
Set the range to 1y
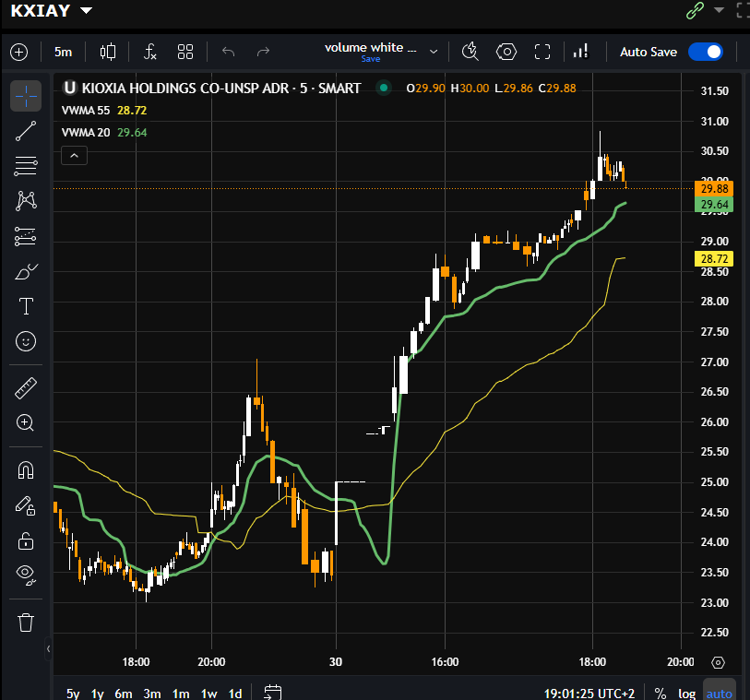click(98, 694)
